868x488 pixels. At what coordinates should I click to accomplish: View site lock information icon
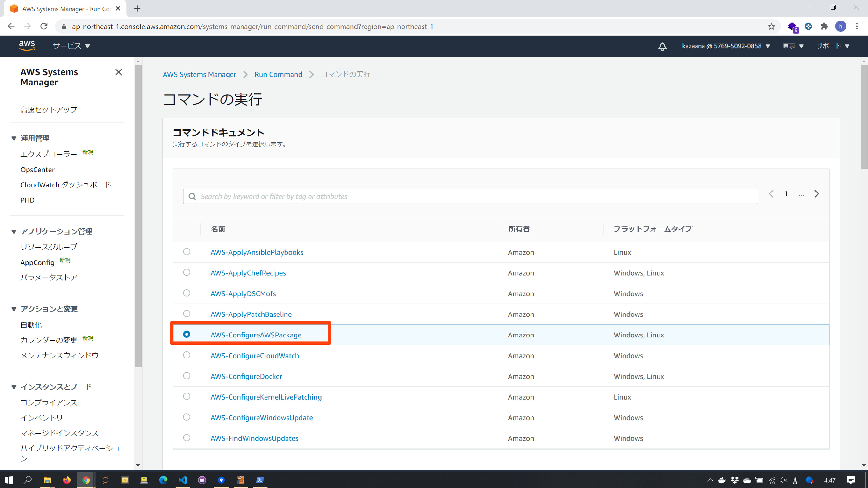64,26
